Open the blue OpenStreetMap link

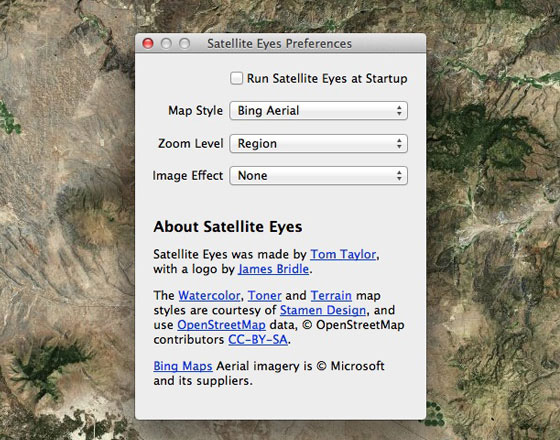221,325
